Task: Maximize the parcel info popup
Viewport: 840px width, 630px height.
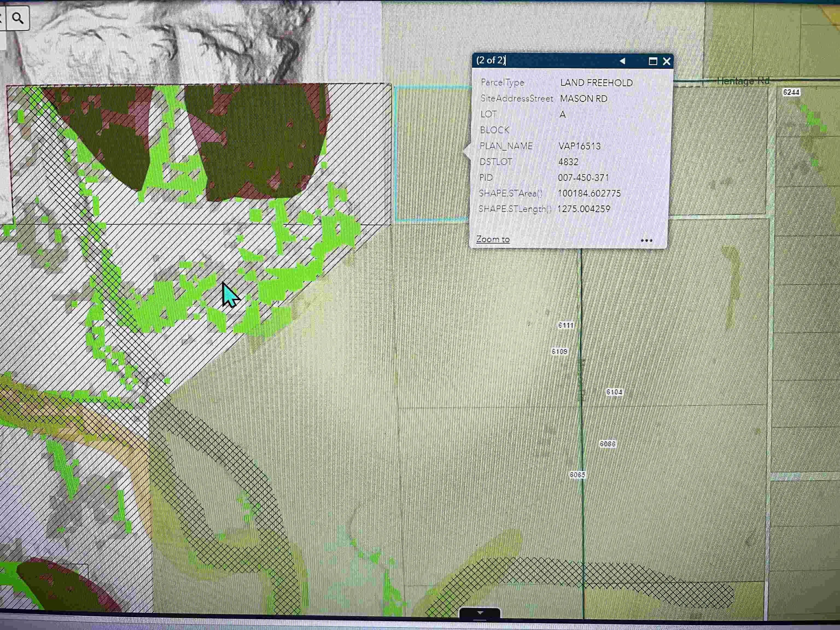Action: point(653,61)
